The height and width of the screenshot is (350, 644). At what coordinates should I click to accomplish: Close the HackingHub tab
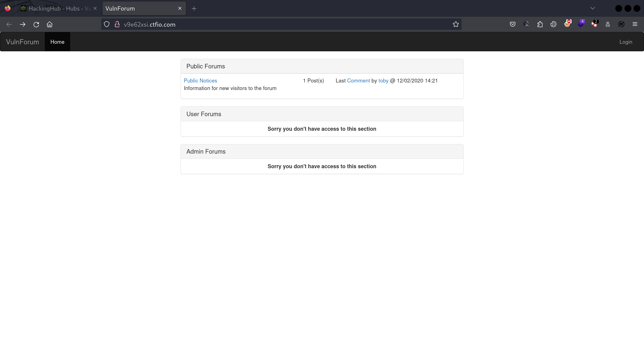[x=95, y=8]
